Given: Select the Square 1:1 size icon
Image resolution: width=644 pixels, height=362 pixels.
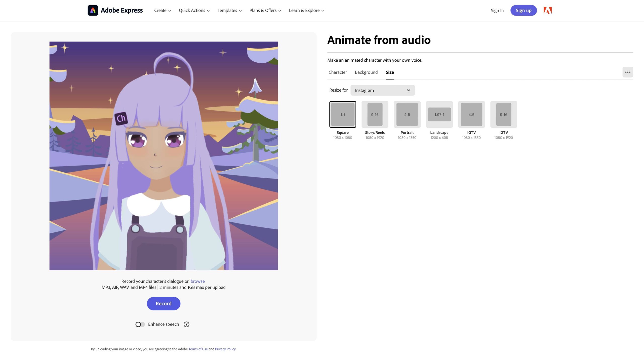Looking at the screenshot, I should point(343,114).
